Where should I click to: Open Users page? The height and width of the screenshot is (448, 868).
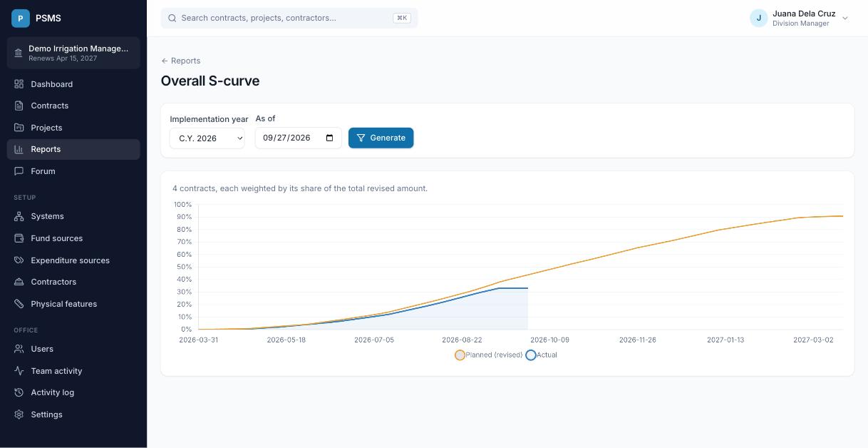coord(73,349)
